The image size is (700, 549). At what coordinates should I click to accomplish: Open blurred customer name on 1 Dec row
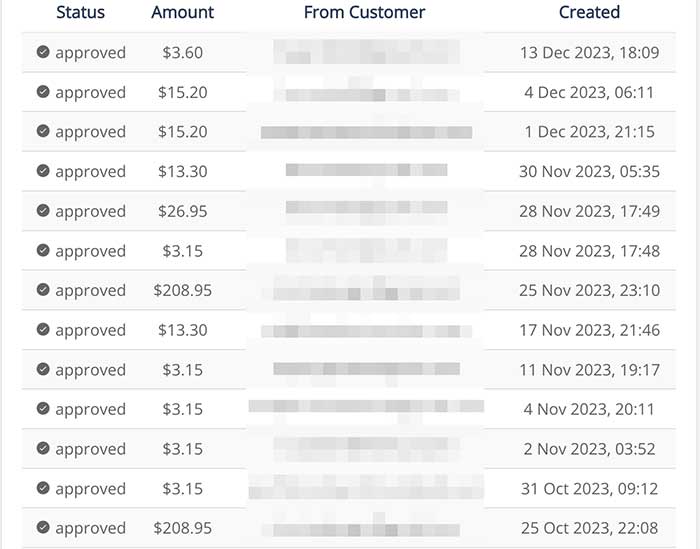click(x=367, y=132)
